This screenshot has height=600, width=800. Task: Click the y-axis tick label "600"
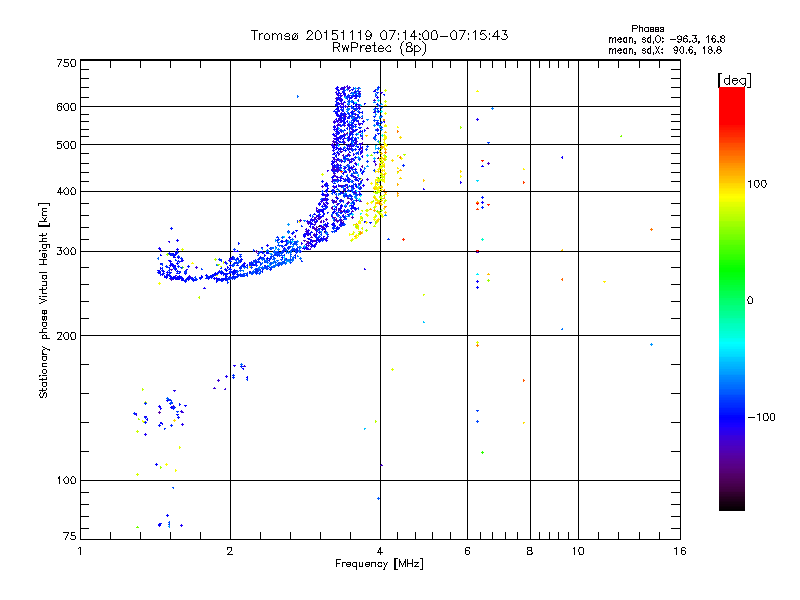point(66,107)
